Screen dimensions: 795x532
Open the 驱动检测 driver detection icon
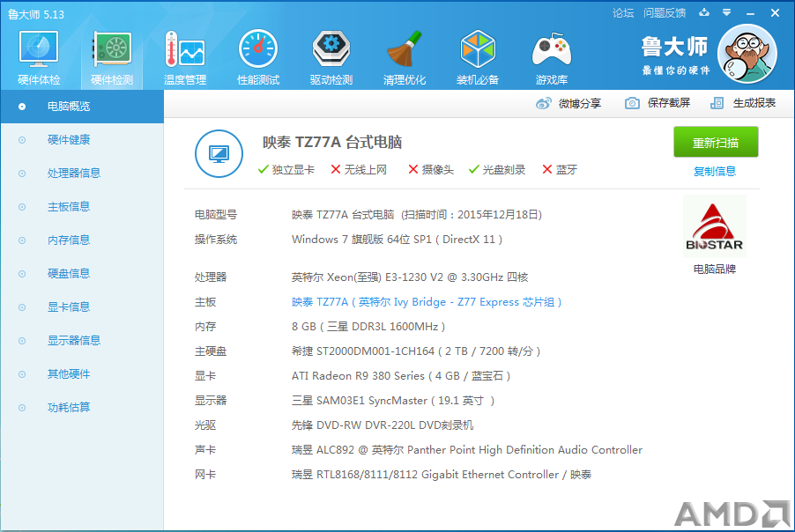[331, 56]
